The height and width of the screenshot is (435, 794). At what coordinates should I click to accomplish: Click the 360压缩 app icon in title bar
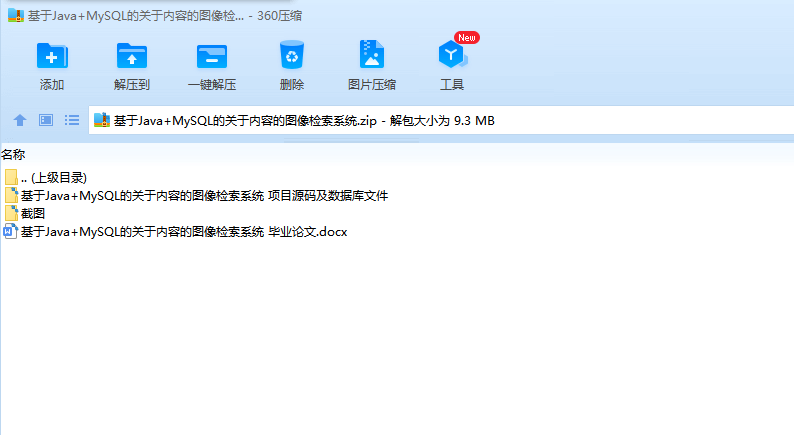[16, 15]
